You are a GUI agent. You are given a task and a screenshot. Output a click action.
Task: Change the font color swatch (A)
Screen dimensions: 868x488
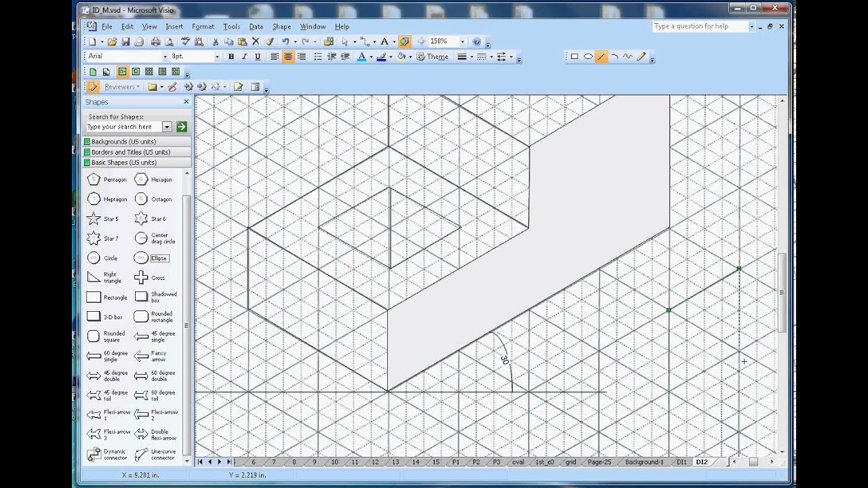click(362, 57)
